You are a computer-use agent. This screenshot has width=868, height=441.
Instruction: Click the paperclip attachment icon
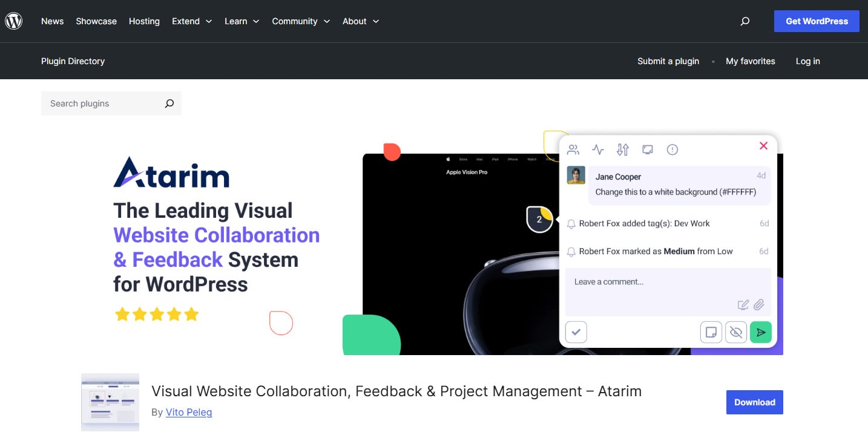758,304
